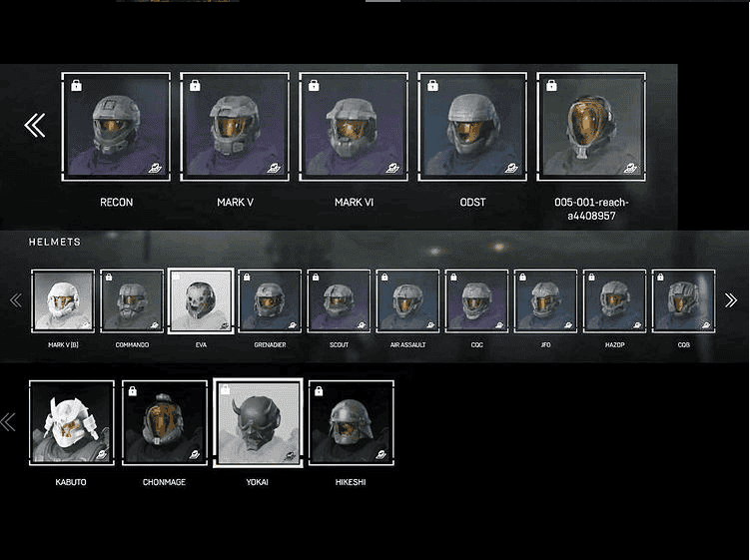The image size is (750, 560).
Task: Click the YOKAI label text
Action: [258, 482]
